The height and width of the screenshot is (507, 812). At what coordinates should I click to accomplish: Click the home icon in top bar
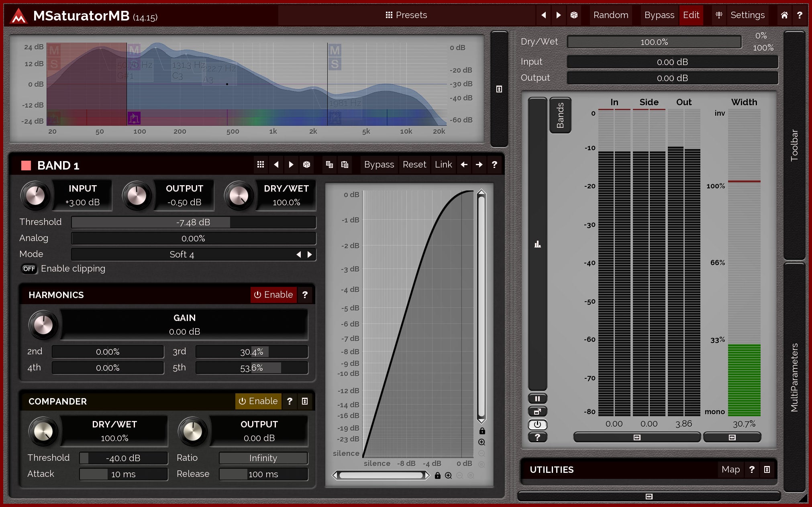pyautogui.click(x=784, y=15)
